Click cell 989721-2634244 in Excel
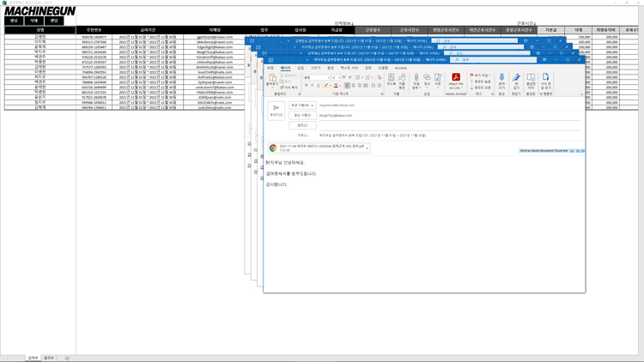Image resolution: width=644 pixels, height=362 pixels. coord(94,52)
